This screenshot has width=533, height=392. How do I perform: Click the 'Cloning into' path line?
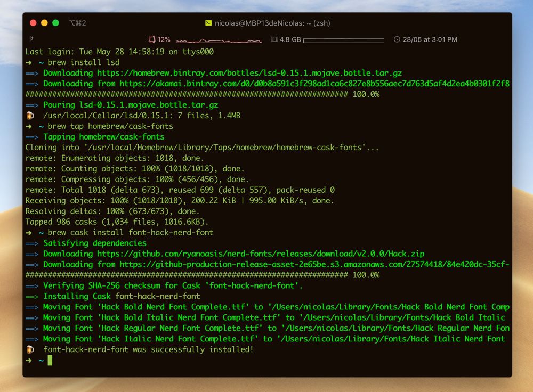(202, 148)
